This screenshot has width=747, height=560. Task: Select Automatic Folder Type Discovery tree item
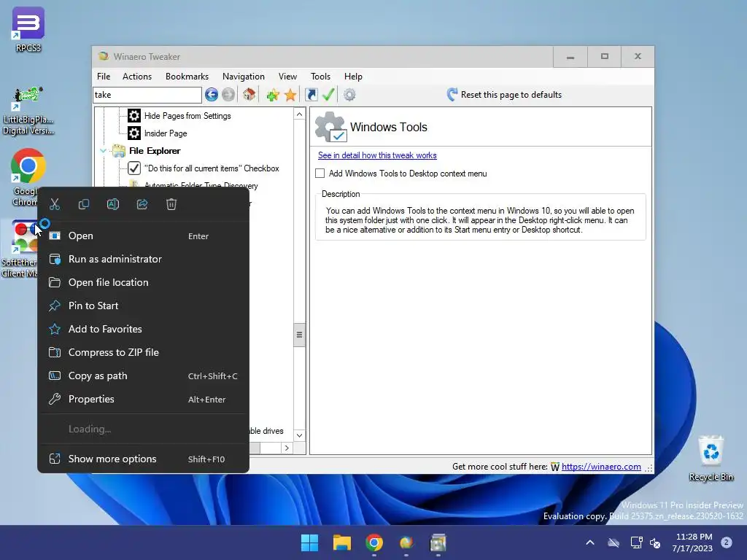click(x=201, y=186)
